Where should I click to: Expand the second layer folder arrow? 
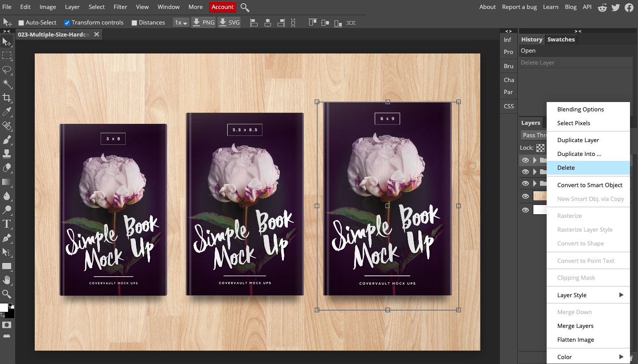pos(535,172)
